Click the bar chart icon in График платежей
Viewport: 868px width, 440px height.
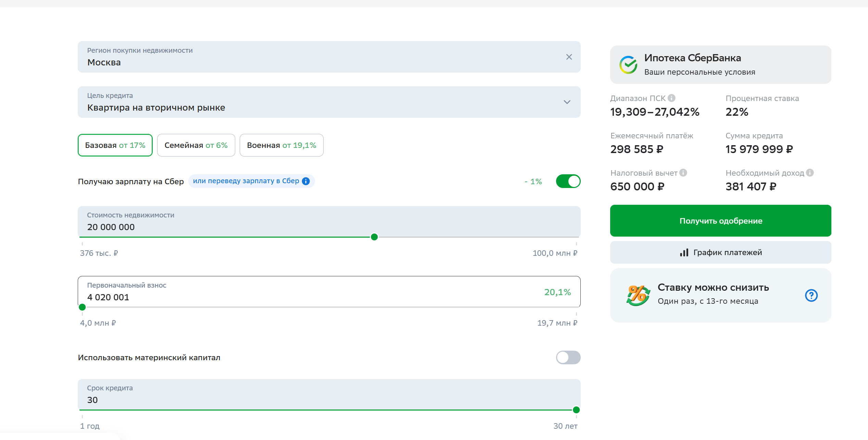[x=684, y=253]
